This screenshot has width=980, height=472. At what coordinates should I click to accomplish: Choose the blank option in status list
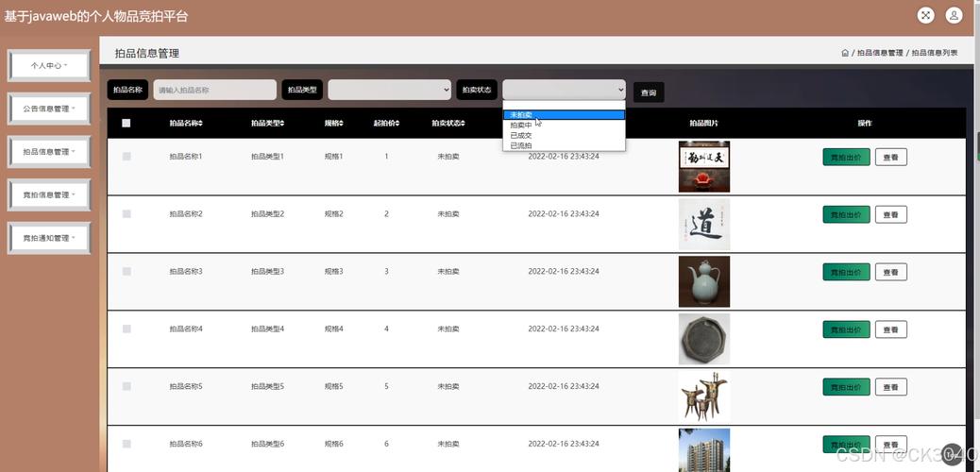(564, 105)
